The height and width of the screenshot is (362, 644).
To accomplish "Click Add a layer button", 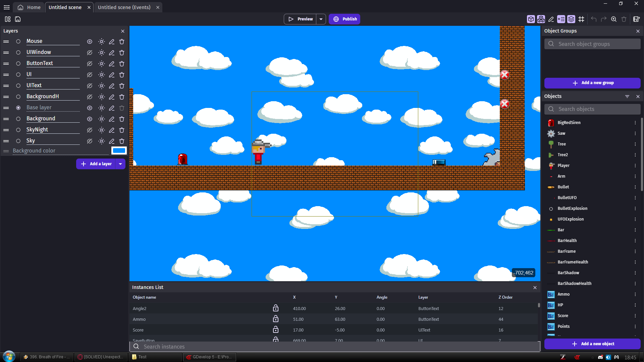I will pyautogui.click(x=96, y=164).
